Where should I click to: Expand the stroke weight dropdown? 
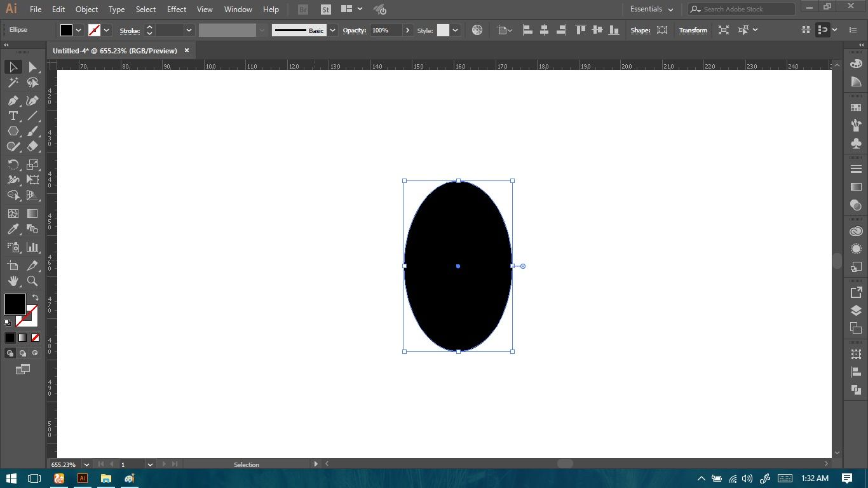tap(189, 30)
